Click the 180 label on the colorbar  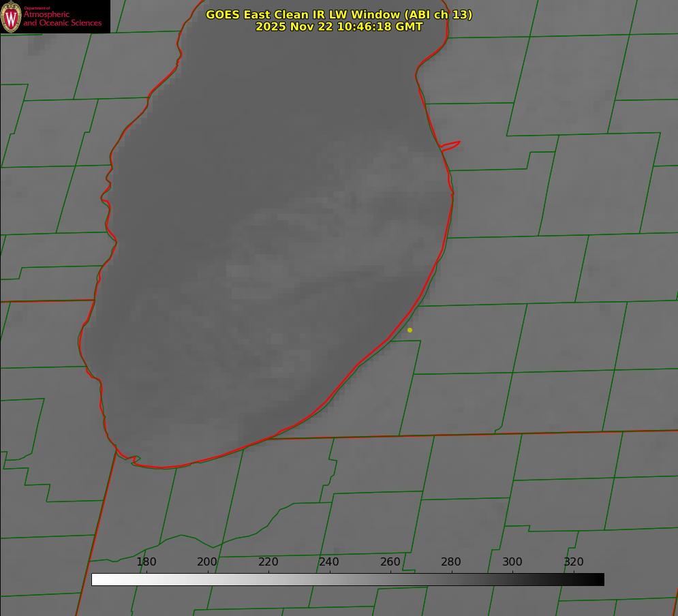[147, 561]
